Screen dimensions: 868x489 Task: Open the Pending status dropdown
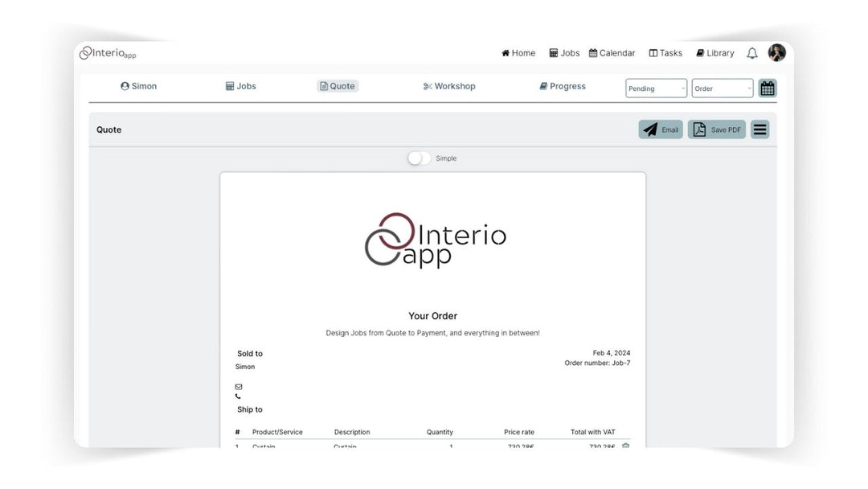click(x=656, y=88)
